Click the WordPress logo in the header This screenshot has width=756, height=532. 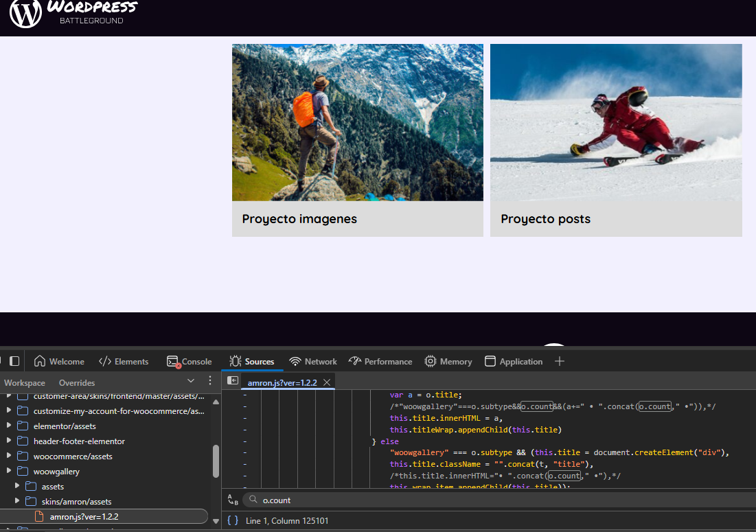pyautogui.click(x=26, y=13)
